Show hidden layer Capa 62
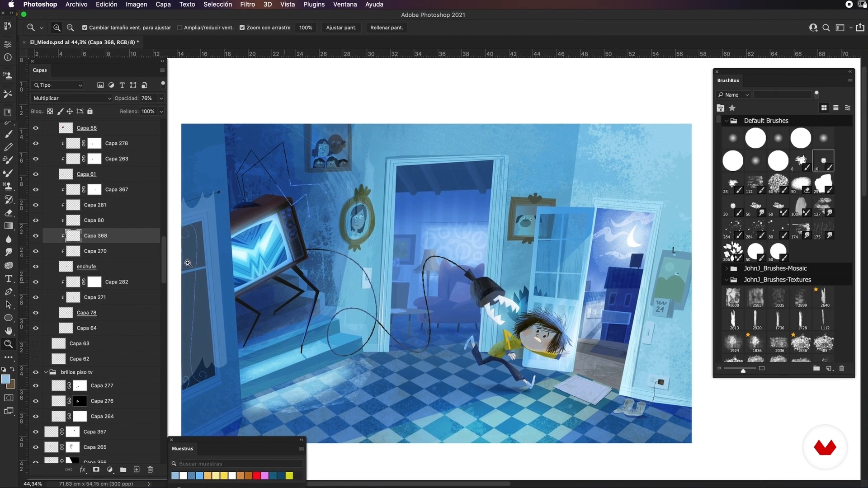Screen dimensions: 868x488 tap(36, 359)
